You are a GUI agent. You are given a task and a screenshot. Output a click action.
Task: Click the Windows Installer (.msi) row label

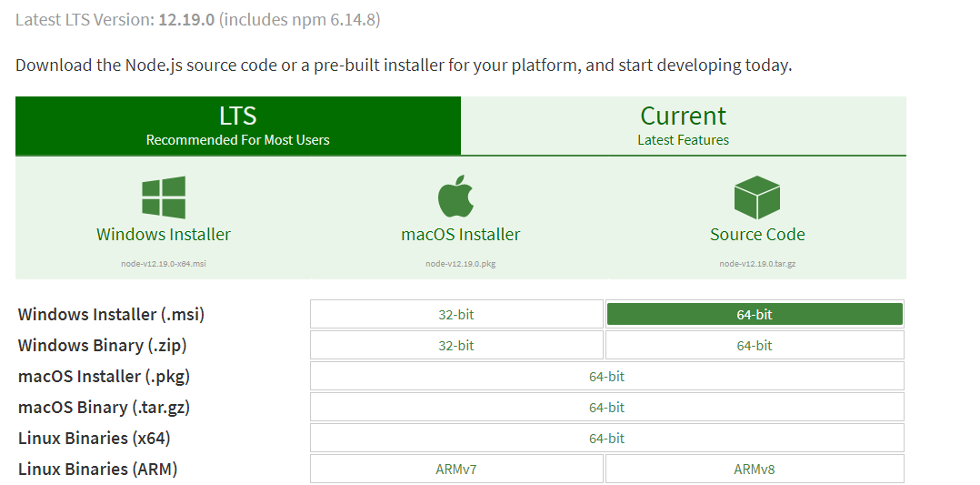(x=111, y=314)
